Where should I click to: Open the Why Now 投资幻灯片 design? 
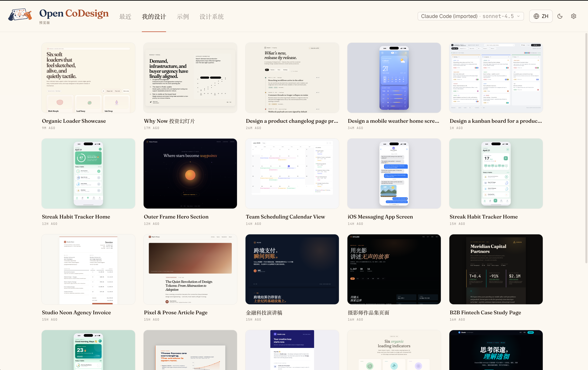click(190, 78)
